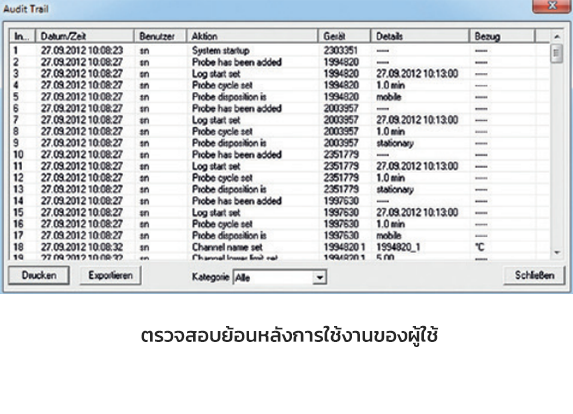The height and width of the screenshot is (414, 573).
Task: Click the Aktion column header
Action: pyautogui.click(x=252, y=36)
